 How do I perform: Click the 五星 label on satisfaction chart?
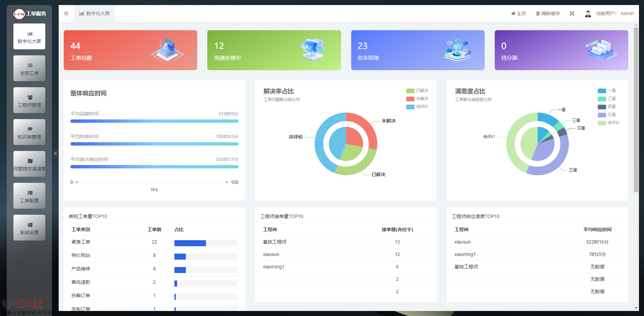pos(573,170)
